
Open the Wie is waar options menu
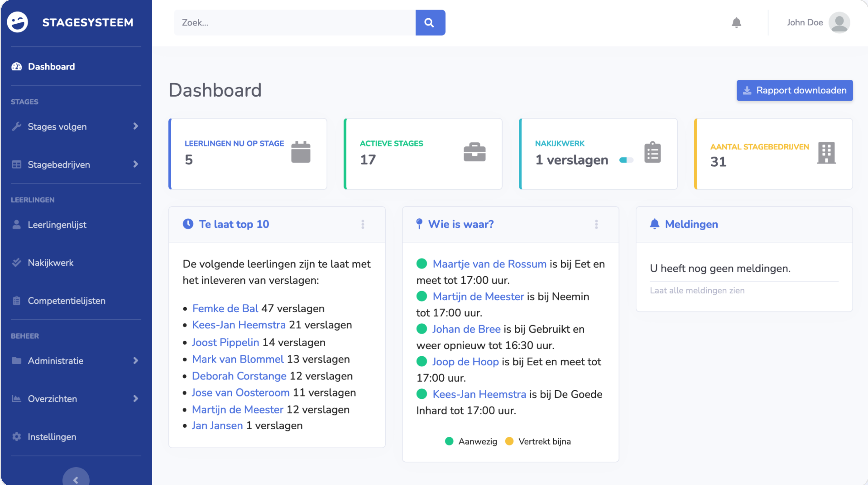pyautogui.click(x=596, y=224)
